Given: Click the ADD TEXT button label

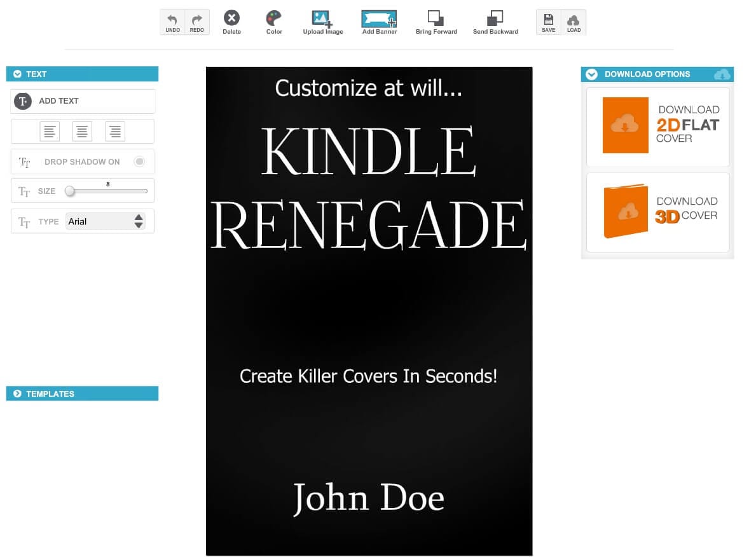Looking at the screenshot, I should coord(59,101).
